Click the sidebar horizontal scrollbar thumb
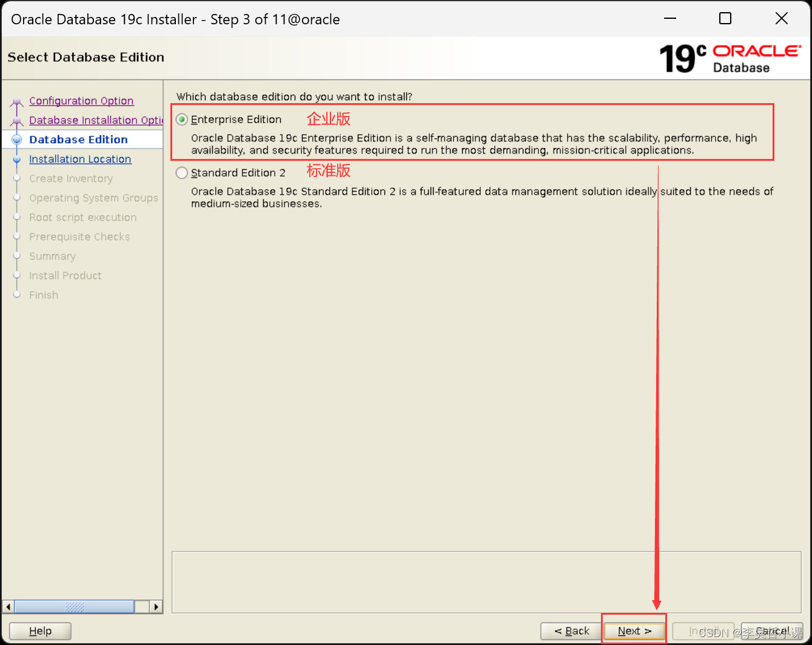This screenshot has width=812, height=645. 74,607
